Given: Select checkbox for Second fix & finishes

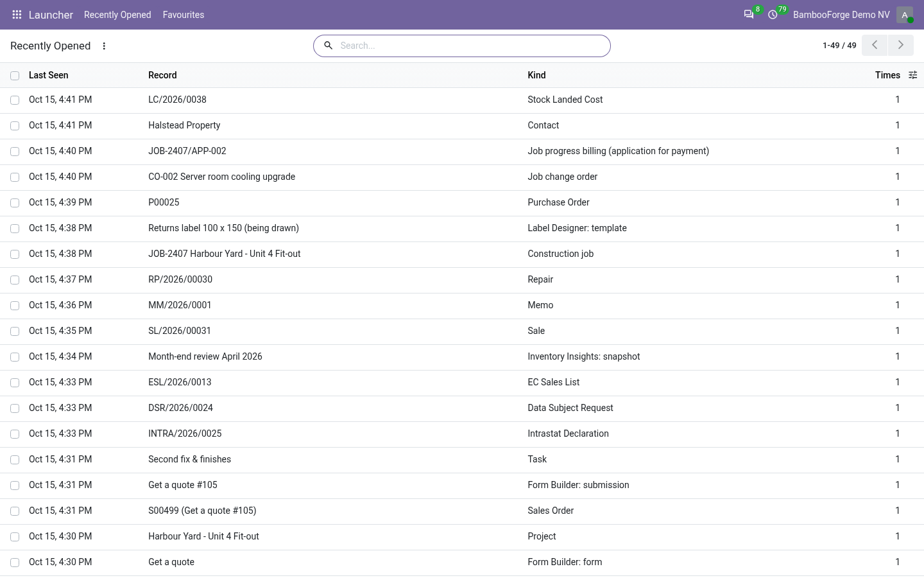Looking at the screenshot, I should pos(15,460).
